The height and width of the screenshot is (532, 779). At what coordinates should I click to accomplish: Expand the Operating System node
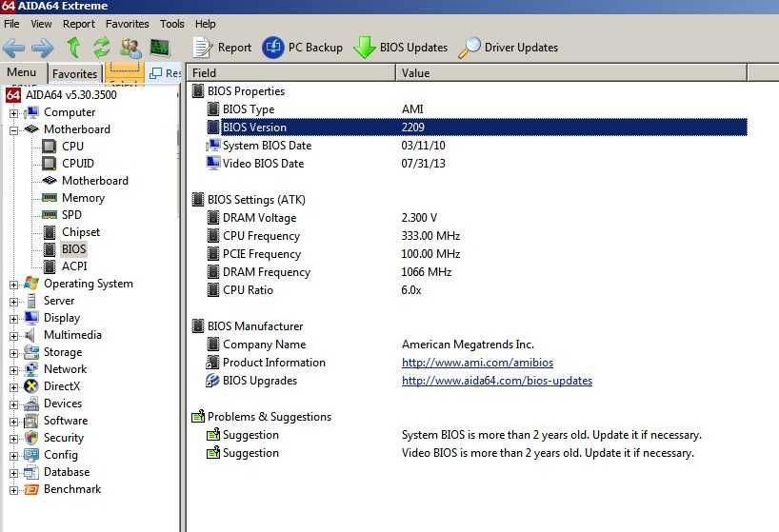14,285
